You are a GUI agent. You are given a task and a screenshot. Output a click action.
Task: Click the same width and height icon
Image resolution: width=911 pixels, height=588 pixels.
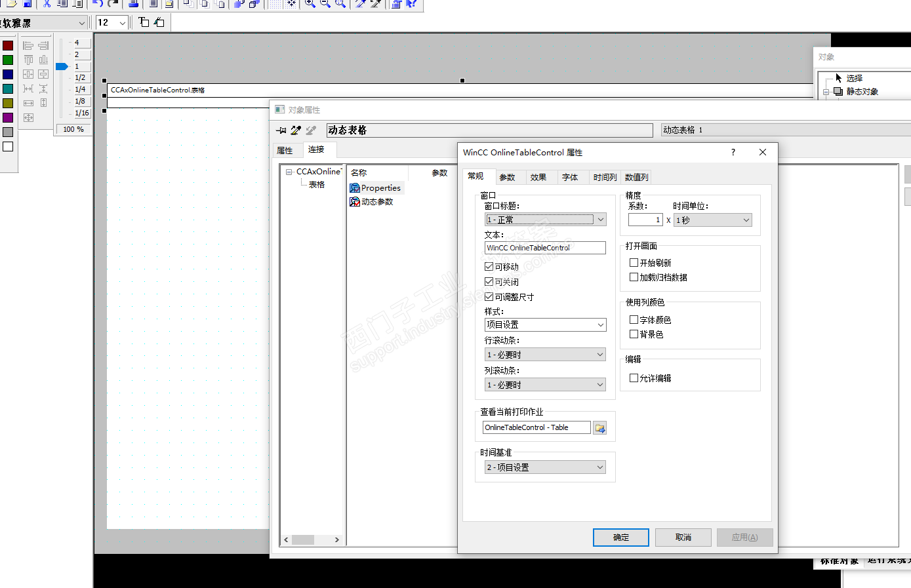click(28, 117)
